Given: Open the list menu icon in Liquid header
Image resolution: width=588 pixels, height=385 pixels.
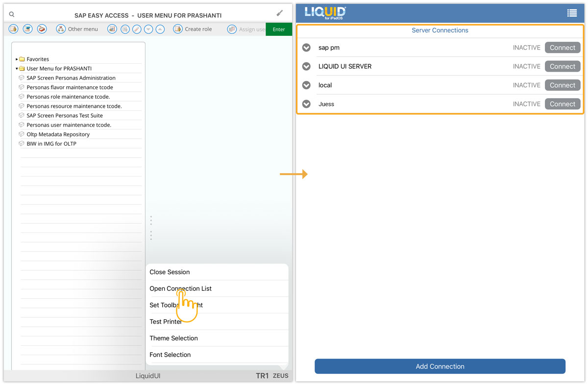Looking at the screenshot, I should [572, 13].
